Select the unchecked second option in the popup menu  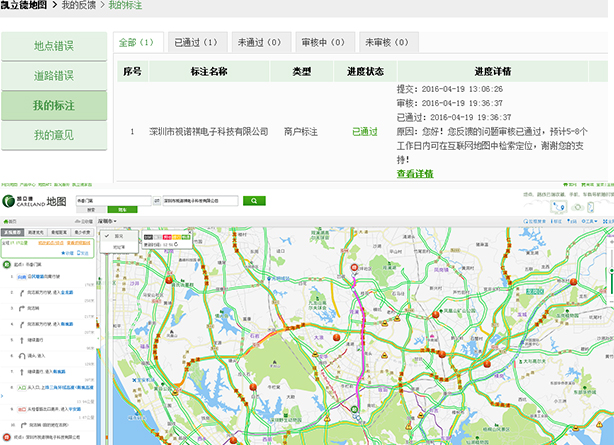pos(119,247)
